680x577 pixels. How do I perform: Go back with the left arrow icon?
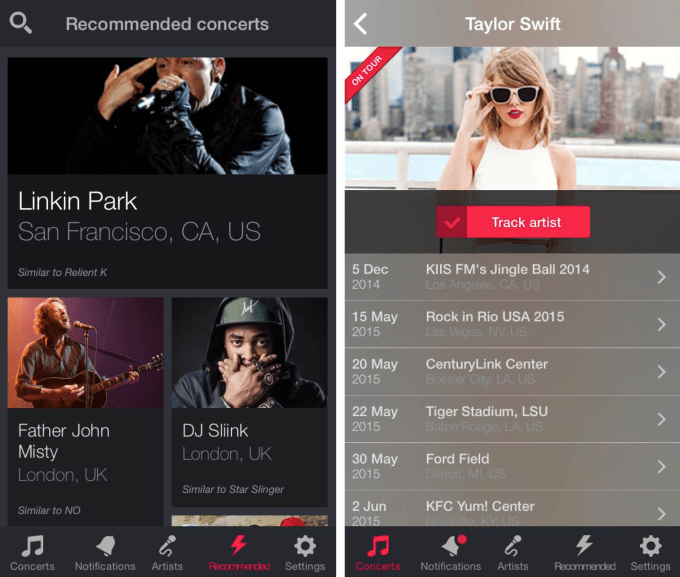[x=360, y=23]
